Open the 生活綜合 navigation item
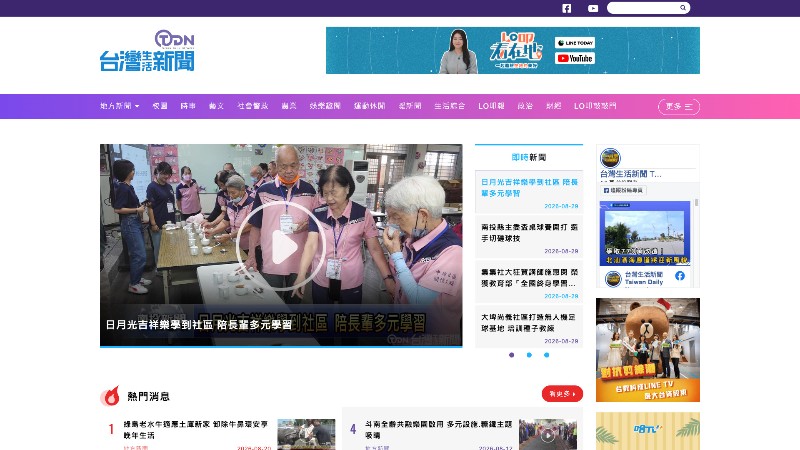The image size is (800, 450). pyautogui.click(x=449, y=106)
